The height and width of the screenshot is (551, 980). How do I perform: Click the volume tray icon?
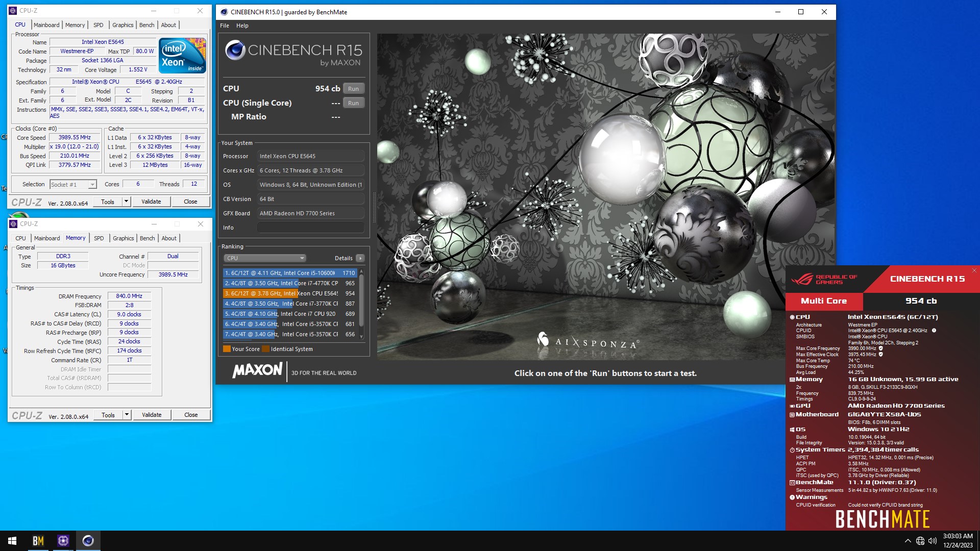[x=933, y=541]
